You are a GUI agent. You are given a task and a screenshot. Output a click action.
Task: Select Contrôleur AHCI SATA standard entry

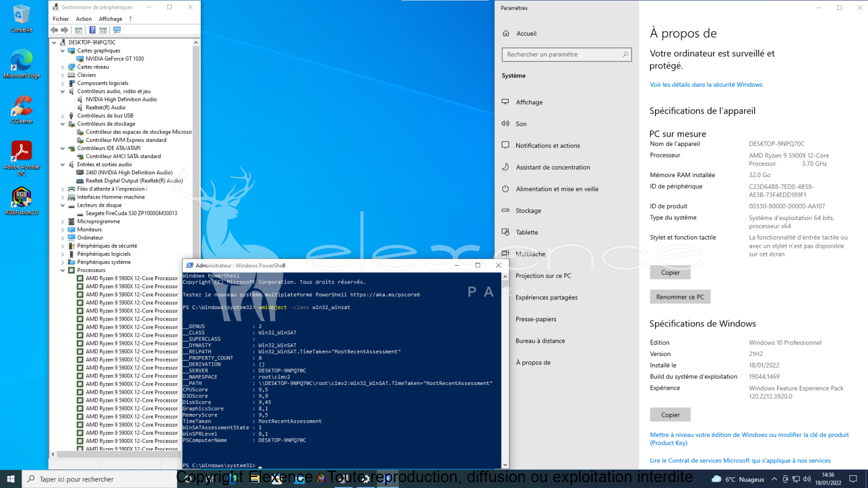123,156
